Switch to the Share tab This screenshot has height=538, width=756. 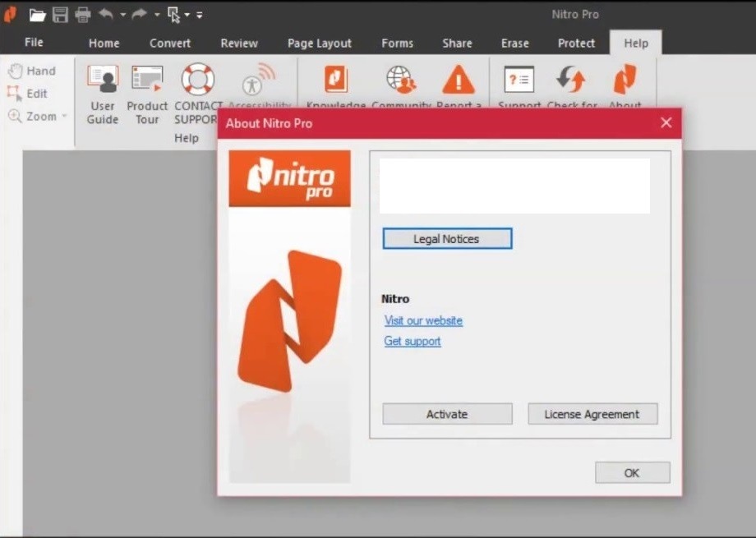coord(457,43)
